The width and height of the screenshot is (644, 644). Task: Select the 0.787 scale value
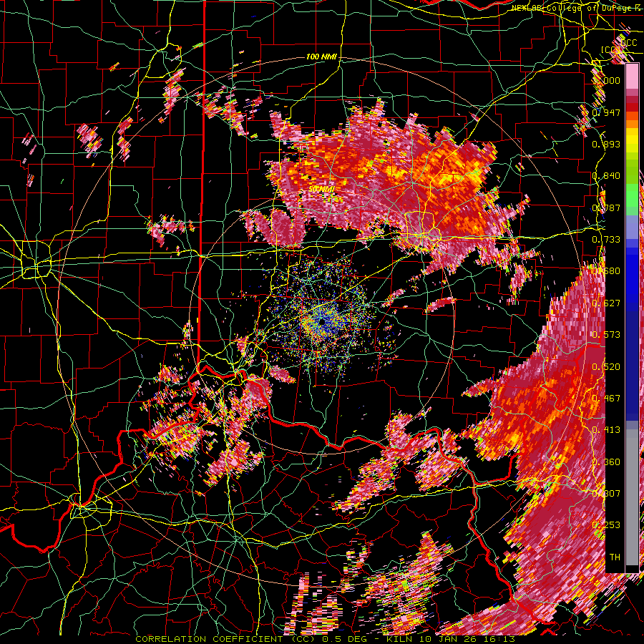(x=606, y=208)
